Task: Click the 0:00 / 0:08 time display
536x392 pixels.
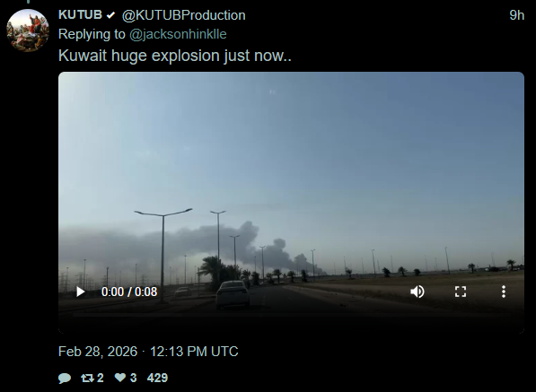Action: (x=129, y=292)
